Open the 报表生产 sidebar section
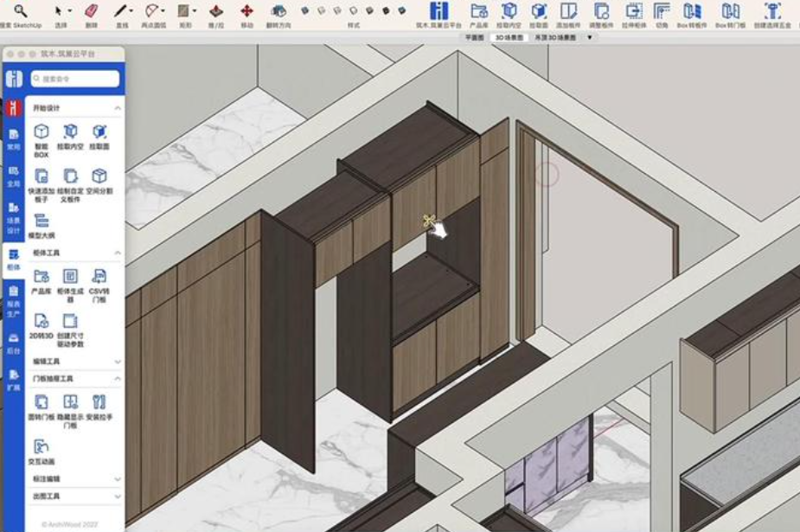Image resolution: width=800 pixels, height=532 pixels. [14, 301]
